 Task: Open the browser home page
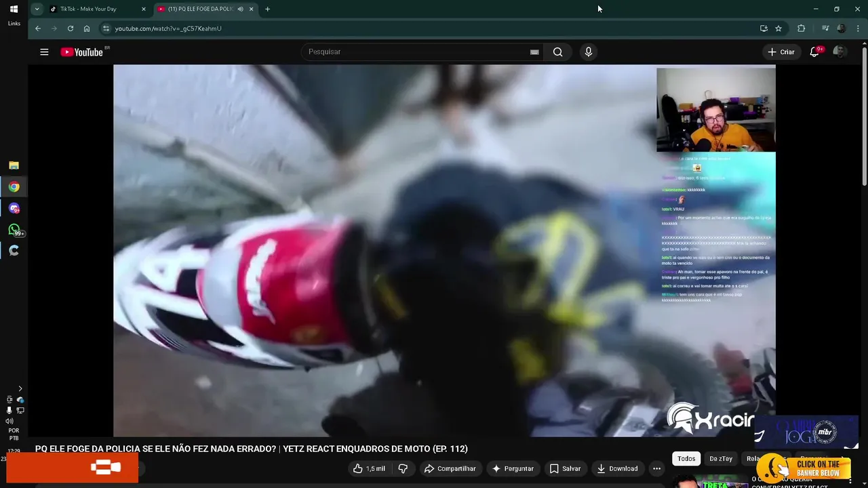[x=87, y=28]
